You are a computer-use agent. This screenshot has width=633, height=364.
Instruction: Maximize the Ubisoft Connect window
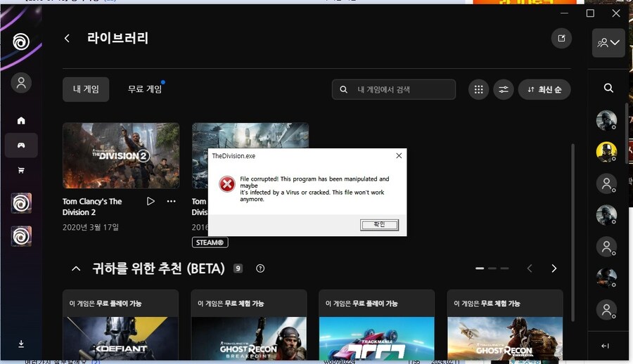(590, 13)
